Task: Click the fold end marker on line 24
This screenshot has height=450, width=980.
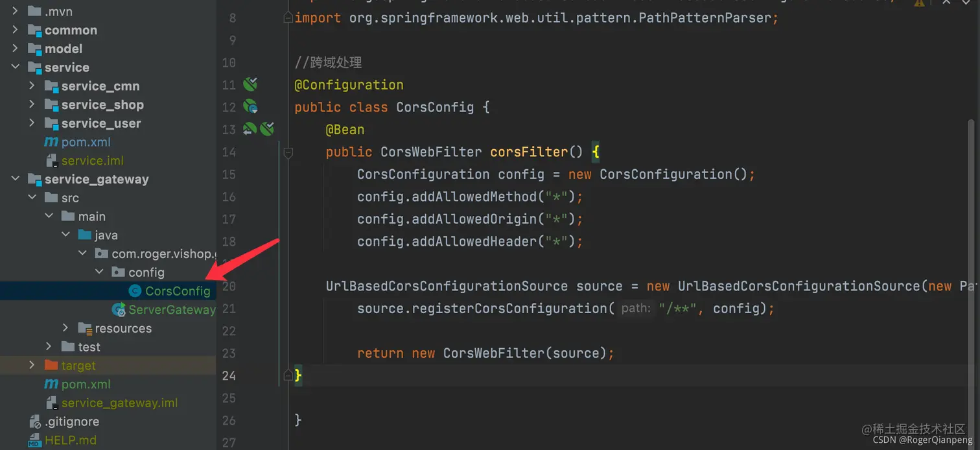Action: [288, 375]
